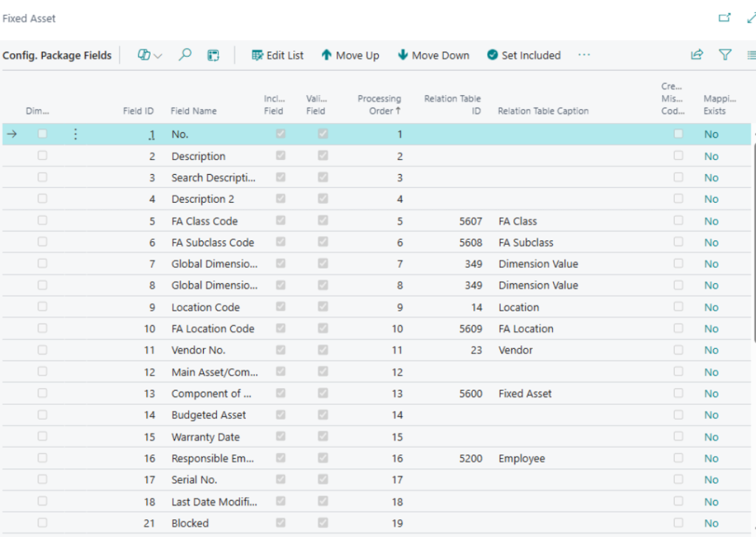Open Mapping Exists 'No' link for Blocked
Screen dimensions: 756x537
tap(710, 523)
